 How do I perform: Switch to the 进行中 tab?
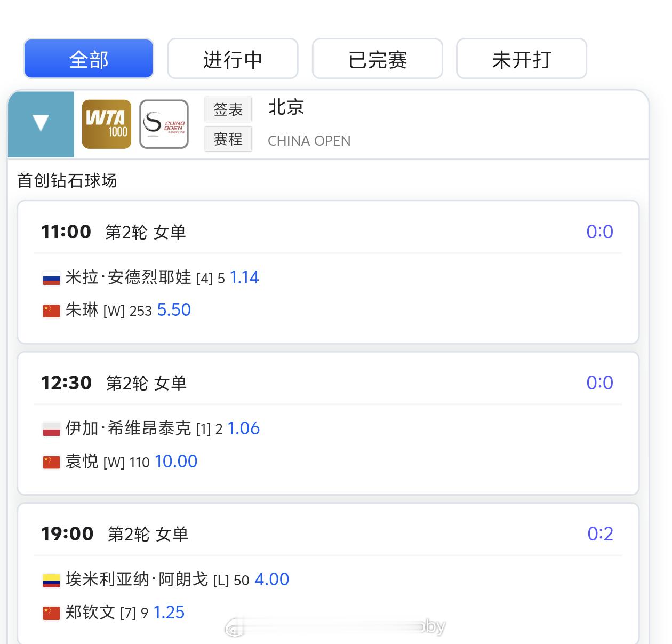pyautogui.click(x=233, y=59)
